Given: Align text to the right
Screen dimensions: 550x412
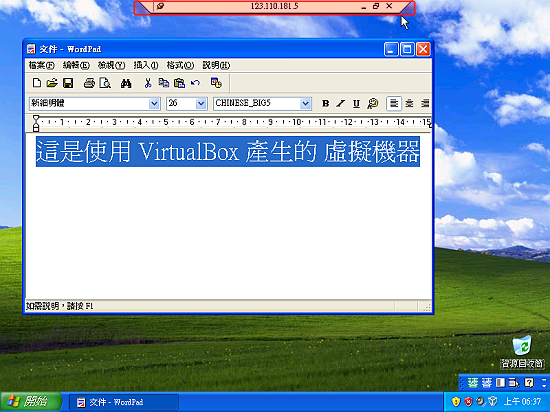Looking at the screenshot, I should [425, 103].
